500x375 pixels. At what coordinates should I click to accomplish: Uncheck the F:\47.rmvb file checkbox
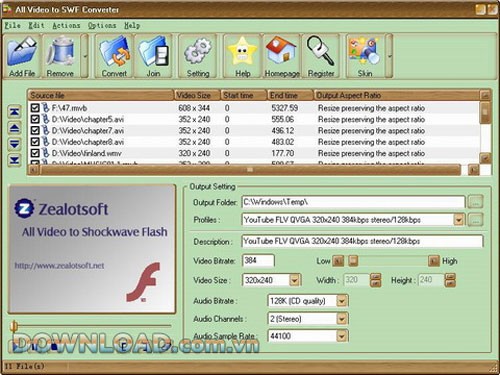(x=35, y=108)
